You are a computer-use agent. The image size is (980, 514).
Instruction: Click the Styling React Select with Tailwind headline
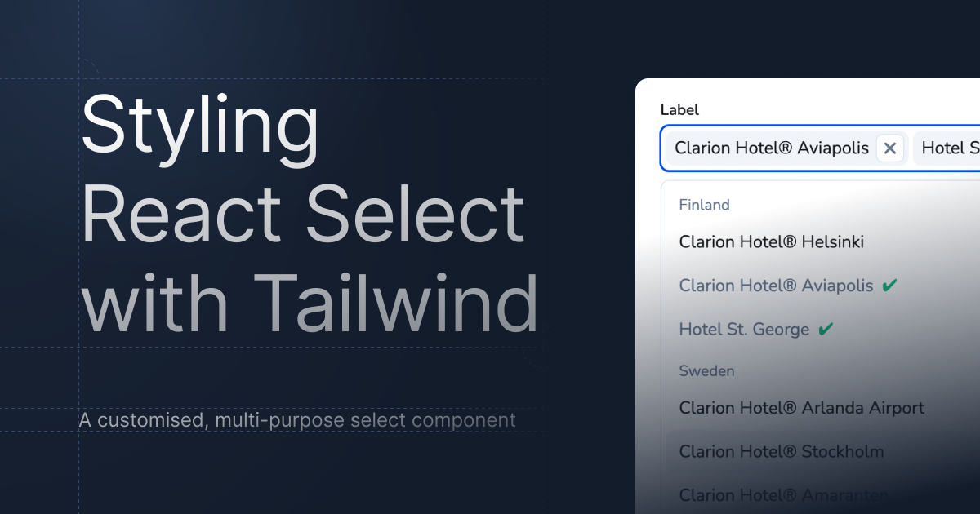click(x=310, y=215)
